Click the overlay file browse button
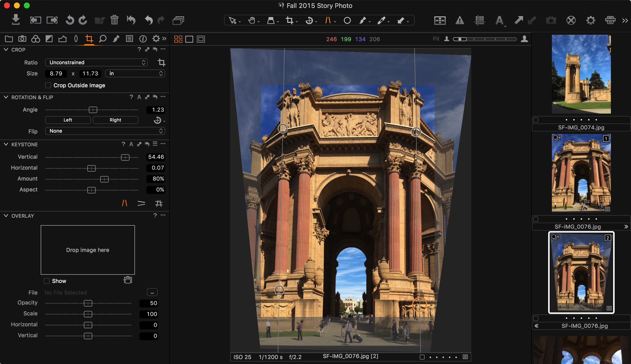Viewport: 631px width, 364px height. tap(152, 292)
